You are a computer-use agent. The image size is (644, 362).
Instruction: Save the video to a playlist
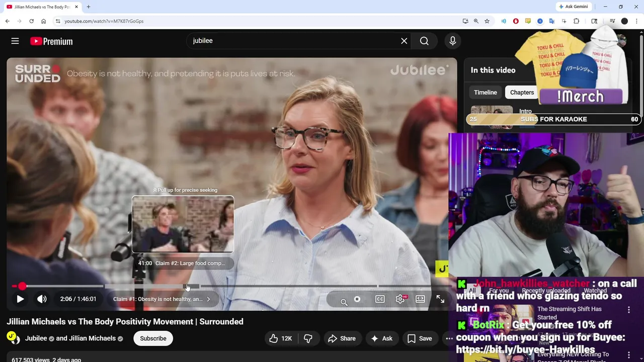click(420, 338)
